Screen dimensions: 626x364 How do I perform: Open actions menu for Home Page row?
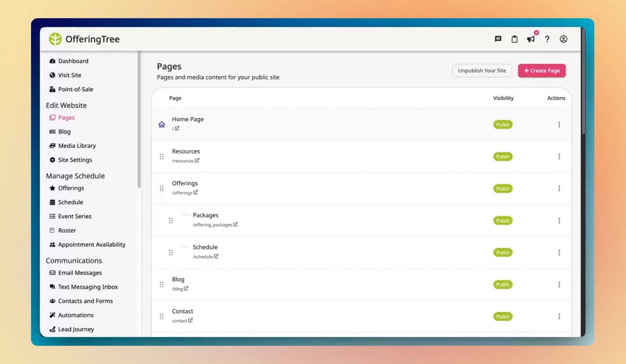(559, 125)
